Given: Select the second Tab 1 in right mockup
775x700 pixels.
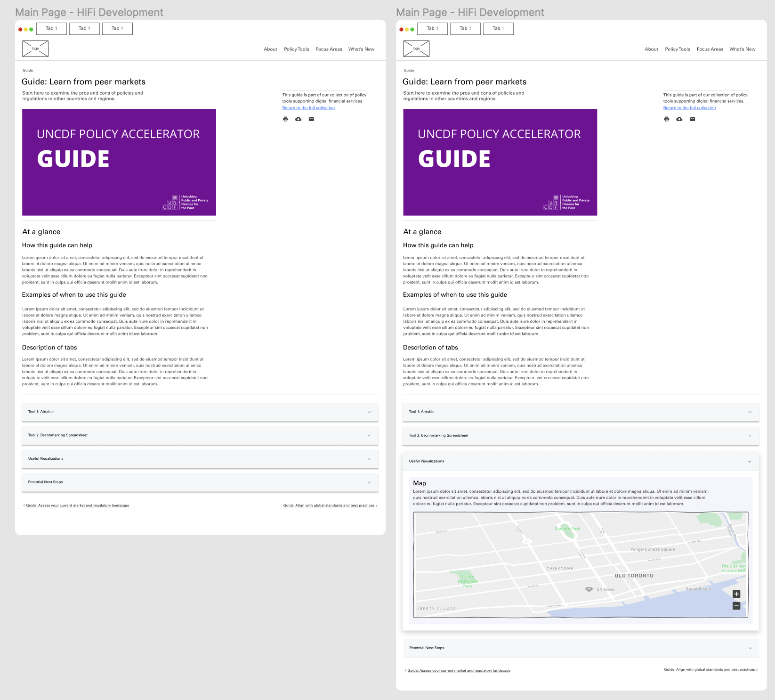Looking at the screenshot, I should click(465, 29).
